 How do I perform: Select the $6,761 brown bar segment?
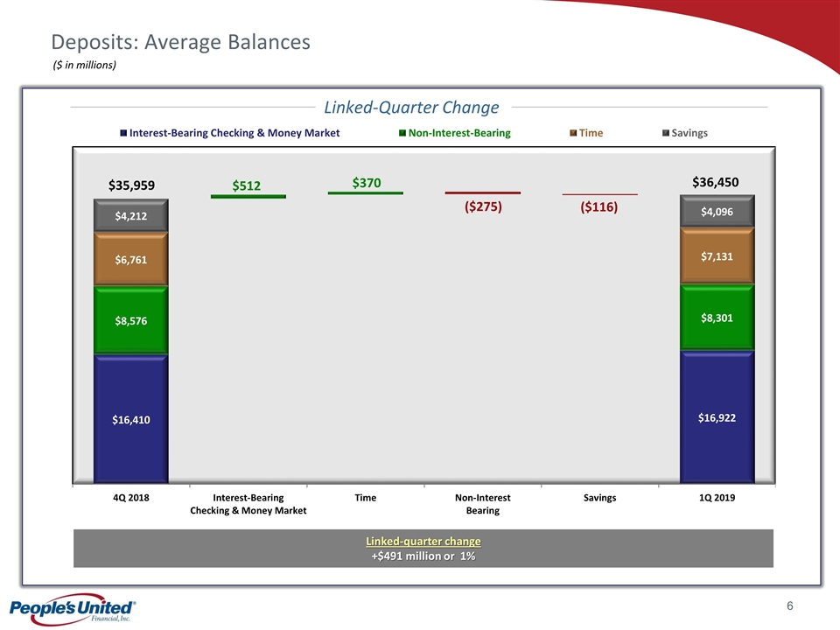coord(131,260)
